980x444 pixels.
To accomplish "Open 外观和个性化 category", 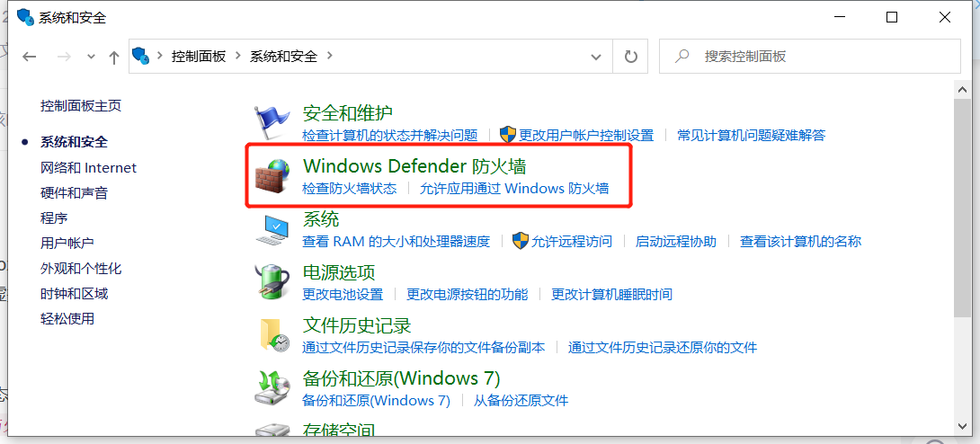I will [x=81, y=269].
